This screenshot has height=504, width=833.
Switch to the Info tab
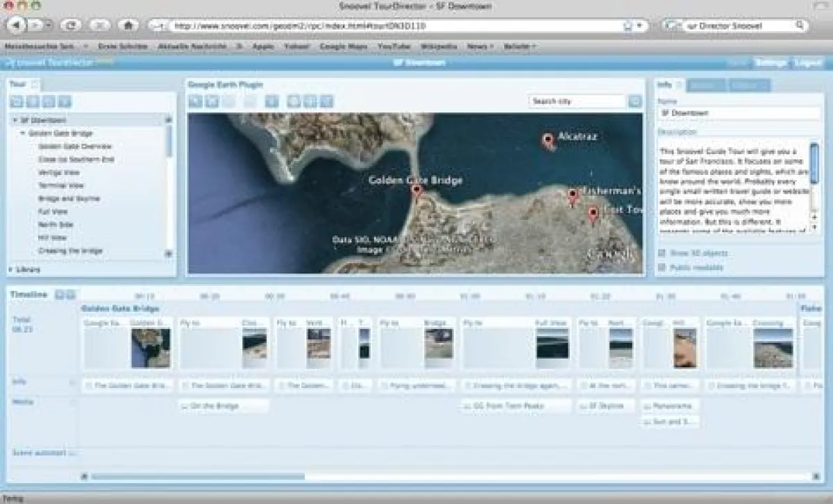tap(664, 85)
